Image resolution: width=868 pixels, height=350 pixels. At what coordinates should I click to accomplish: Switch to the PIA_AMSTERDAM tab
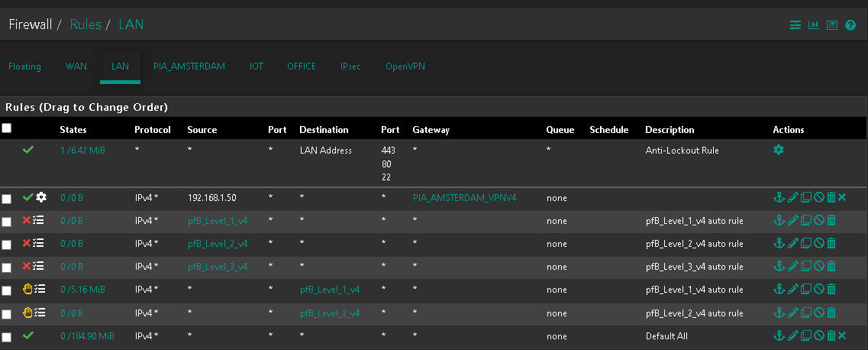189,66
